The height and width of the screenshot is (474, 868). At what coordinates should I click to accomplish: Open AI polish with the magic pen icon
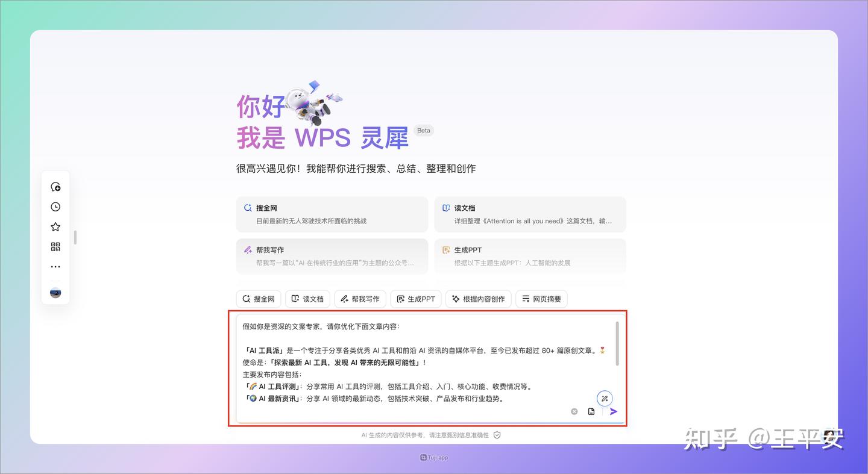click(605, 398)
